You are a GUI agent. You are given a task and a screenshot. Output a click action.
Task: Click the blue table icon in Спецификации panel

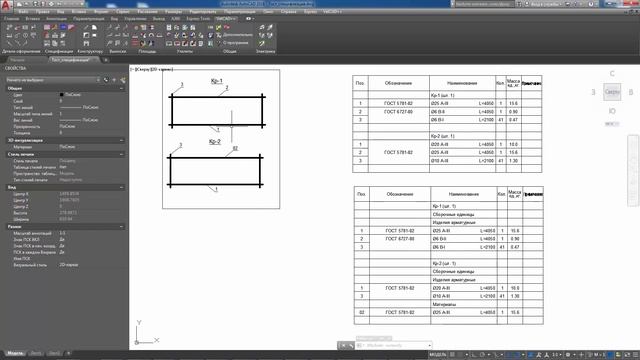63,27
